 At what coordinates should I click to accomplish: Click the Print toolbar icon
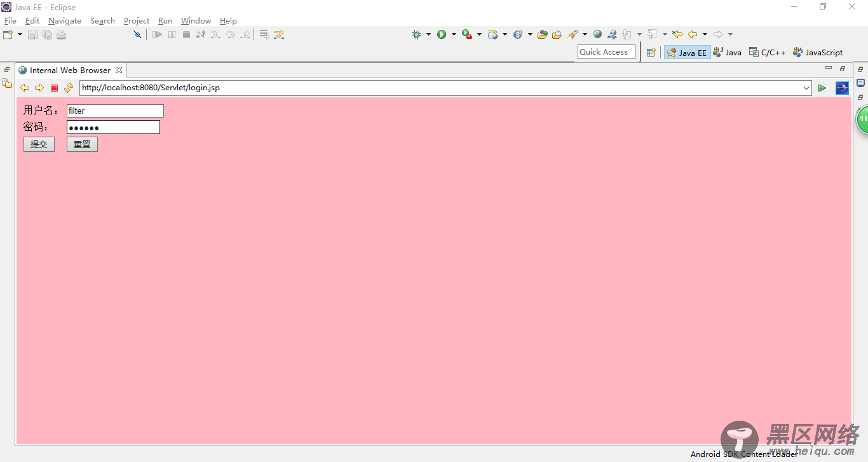[61, 34]
